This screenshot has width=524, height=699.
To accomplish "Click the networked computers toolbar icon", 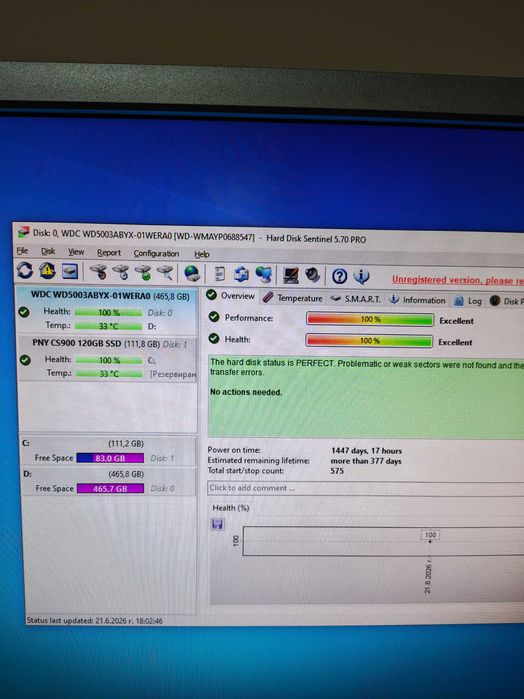I will click(x=264, y=275).
